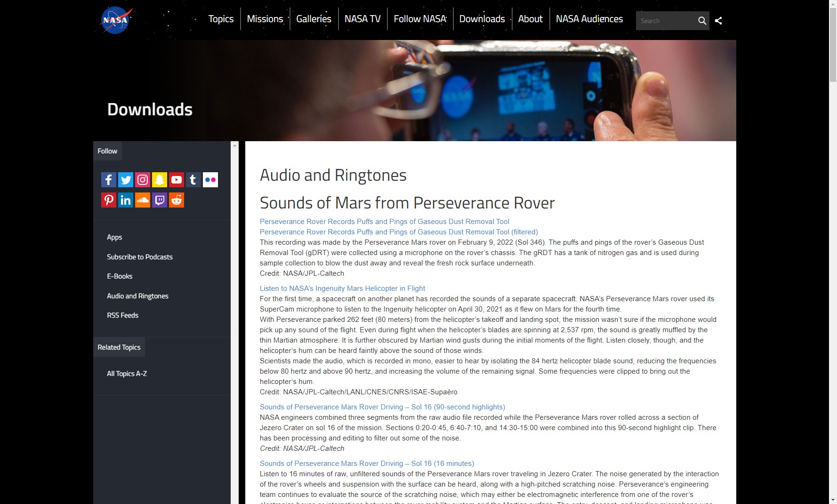Screen dimensions: 837x504
Task: Open the NASA Audiences menu
Action: pyautogui.click(x=589, y=19)
